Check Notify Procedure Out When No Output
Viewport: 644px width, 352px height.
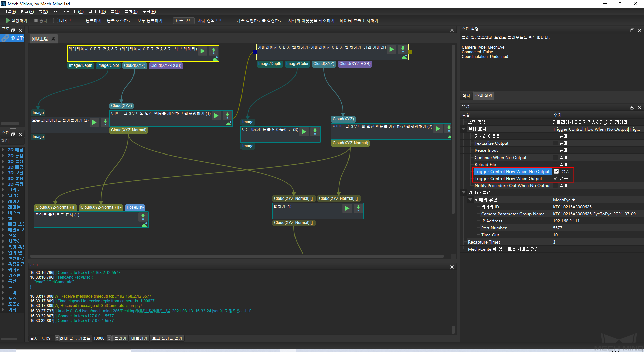[x=555, y=186]
